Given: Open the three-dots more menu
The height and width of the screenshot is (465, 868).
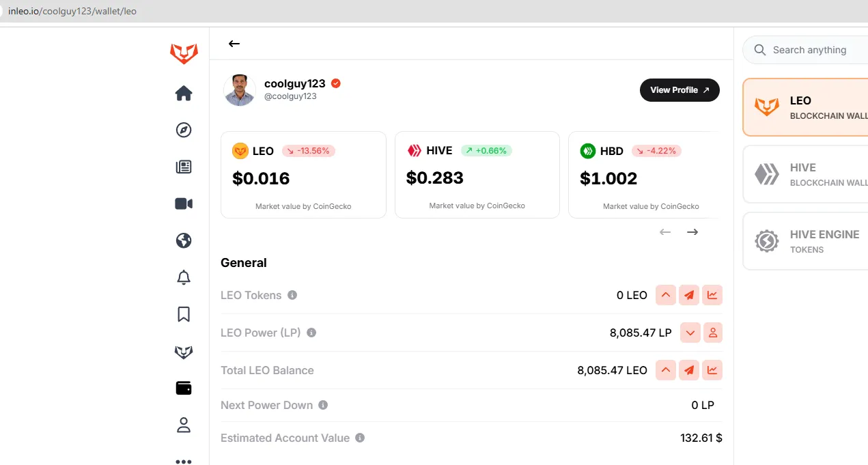Looking at the screenshot, I should click(x=184, y=461).
